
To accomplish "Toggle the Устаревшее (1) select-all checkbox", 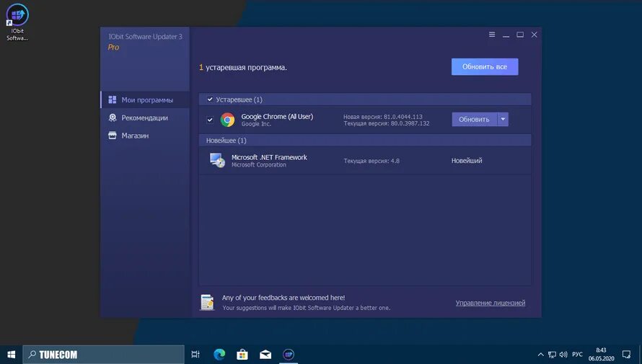I will tap(210, 99).
